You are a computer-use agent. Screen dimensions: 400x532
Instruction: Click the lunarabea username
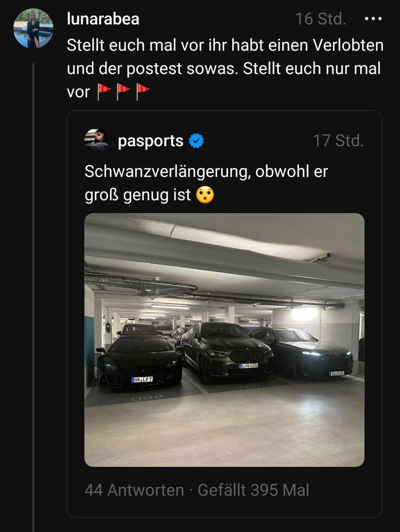coord(103,19)
